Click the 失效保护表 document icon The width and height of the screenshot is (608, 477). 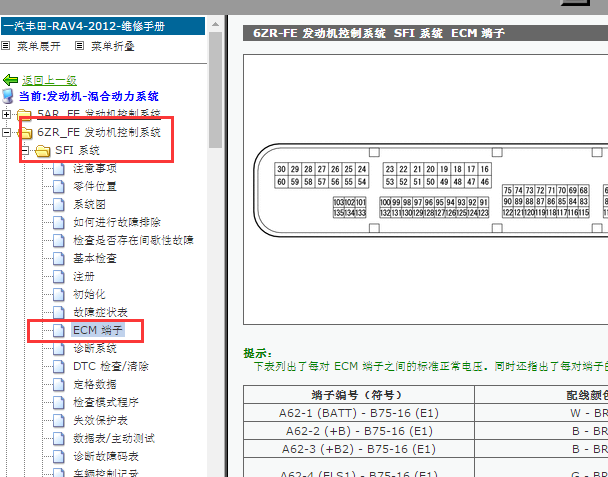tap(59, 421)
